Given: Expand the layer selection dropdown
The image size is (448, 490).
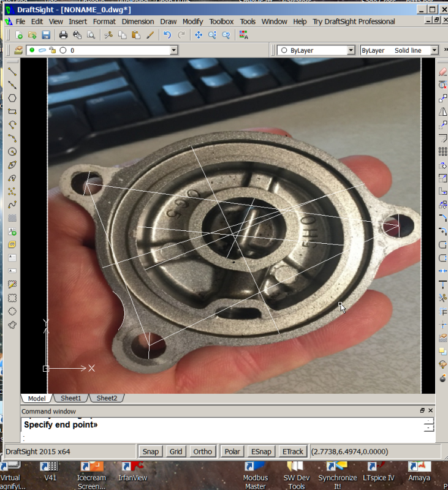Looking at the screenshot, I should [174, 50].
